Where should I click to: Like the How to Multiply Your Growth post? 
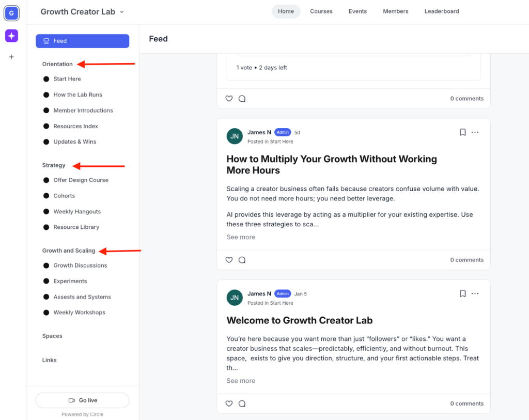pyautogui.click(x=229, y=260)
